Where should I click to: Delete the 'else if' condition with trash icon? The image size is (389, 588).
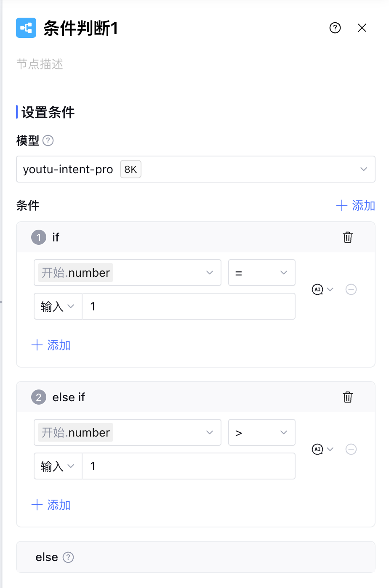[348, 397]
